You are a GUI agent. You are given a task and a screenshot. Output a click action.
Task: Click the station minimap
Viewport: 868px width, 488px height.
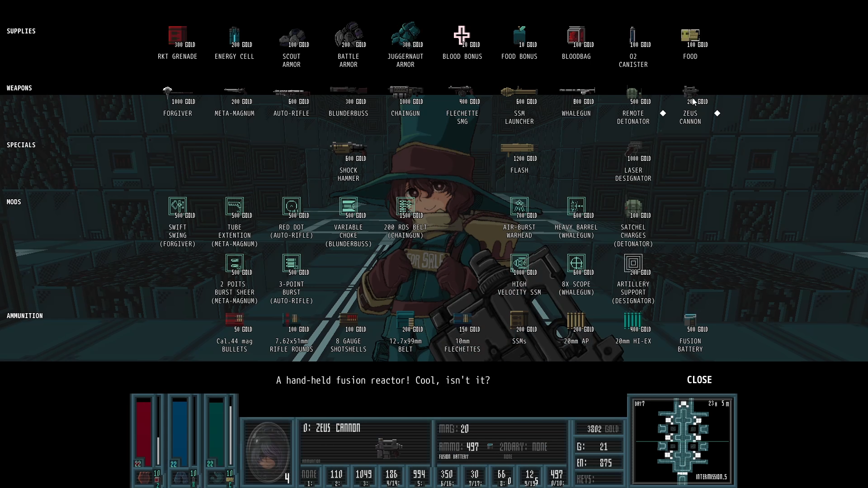pyautogui.click(x=682, y=441)
